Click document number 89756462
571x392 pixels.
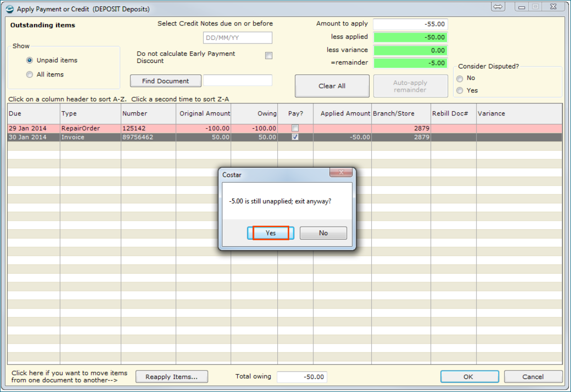(148, 137)
